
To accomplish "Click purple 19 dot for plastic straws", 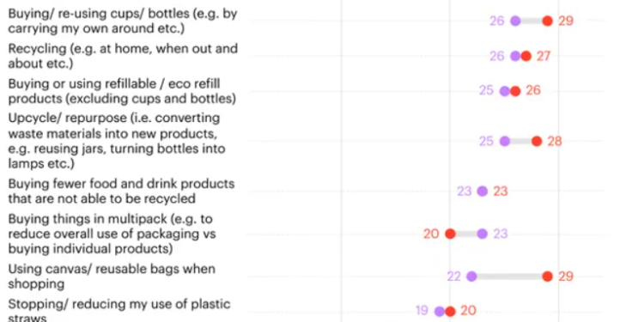I will [440, 312].
